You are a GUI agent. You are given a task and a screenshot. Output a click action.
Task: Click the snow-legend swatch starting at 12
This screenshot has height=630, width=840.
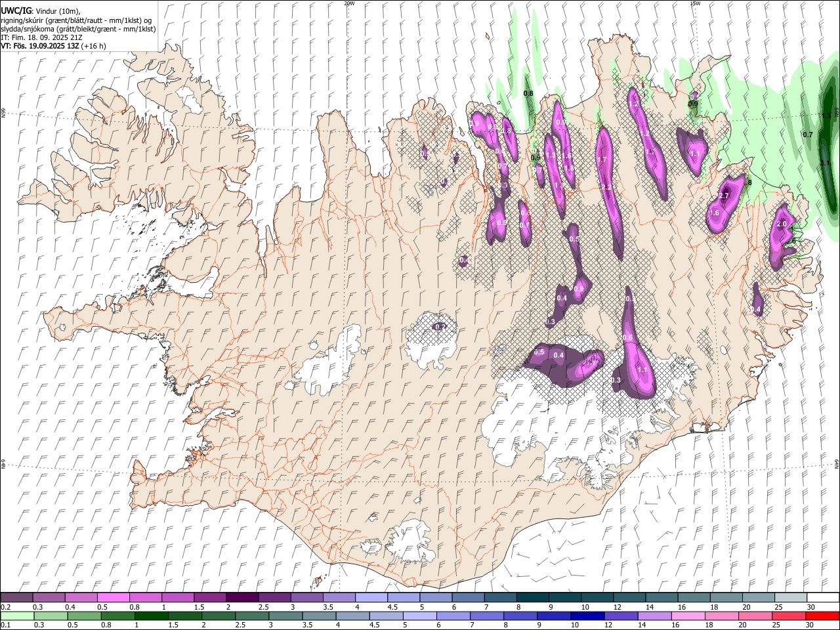629,598
